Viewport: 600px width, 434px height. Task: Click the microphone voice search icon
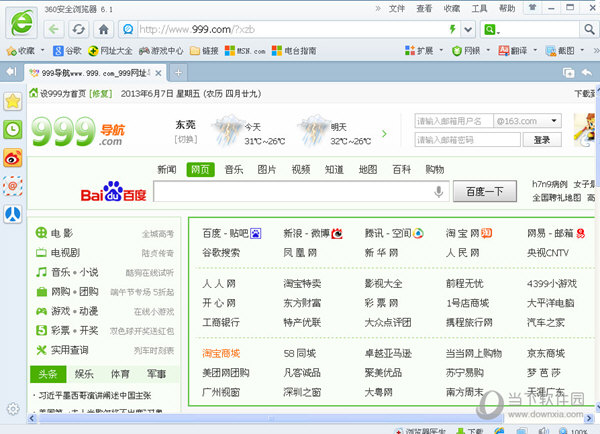click(x=439, y=191)
